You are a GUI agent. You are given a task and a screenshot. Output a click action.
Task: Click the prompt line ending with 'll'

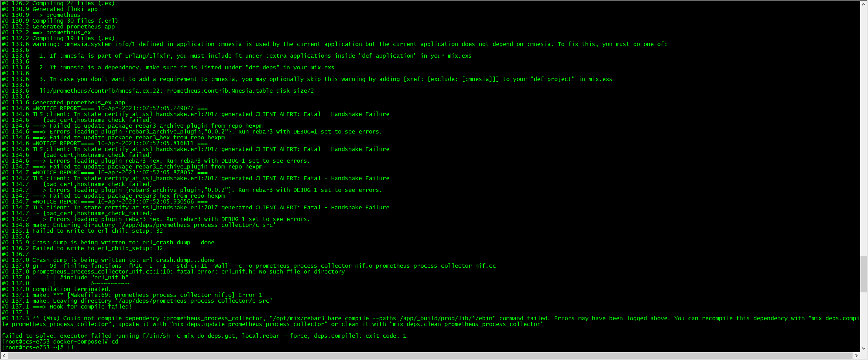point(37,347)
